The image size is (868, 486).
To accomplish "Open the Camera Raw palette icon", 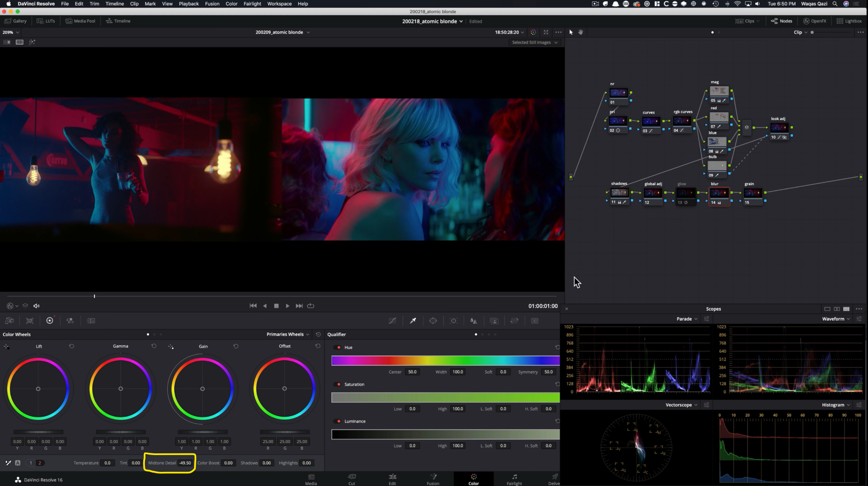I will point(9,321).
